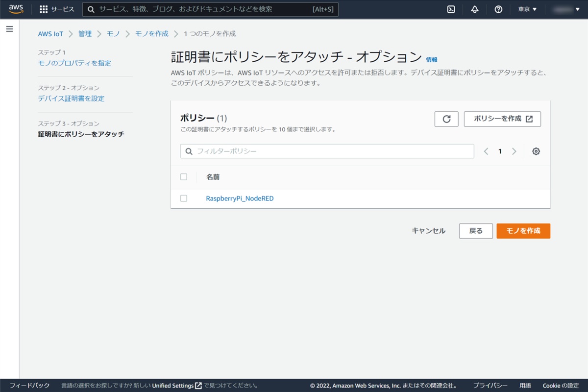
Task: Open the RaspberryPi_NodeRED policy link
Action: [x=240, y=198]
